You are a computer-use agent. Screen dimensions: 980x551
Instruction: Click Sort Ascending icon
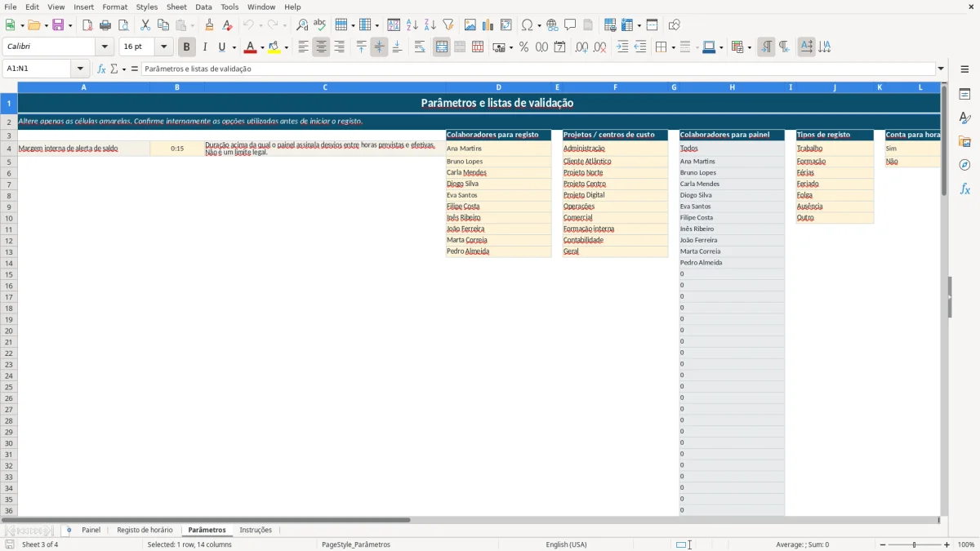[412, 25]
